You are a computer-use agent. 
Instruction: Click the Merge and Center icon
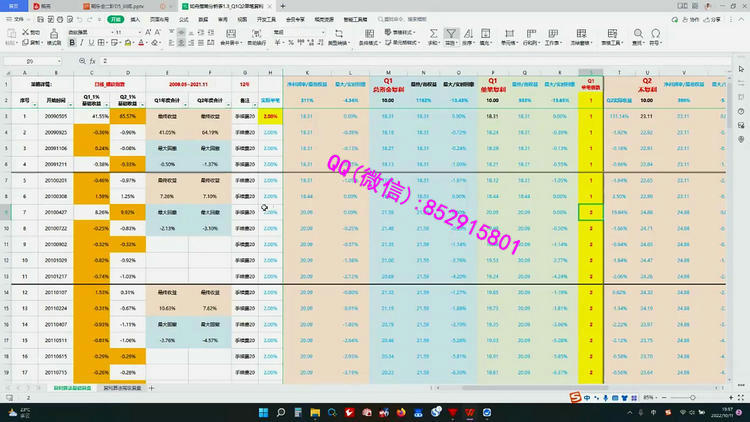(229, 33)
